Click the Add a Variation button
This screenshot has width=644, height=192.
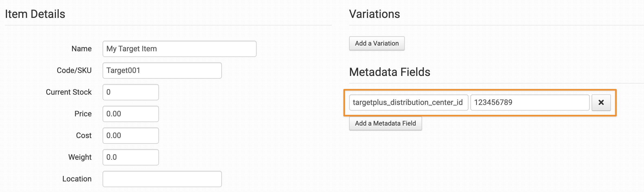(377, 43)
